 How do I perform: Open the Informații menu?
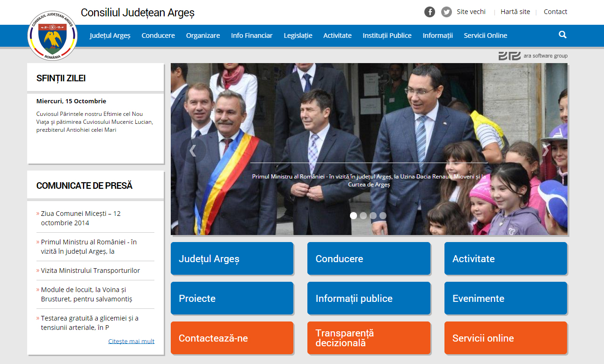pyautogui.click(x=438, y=36)
